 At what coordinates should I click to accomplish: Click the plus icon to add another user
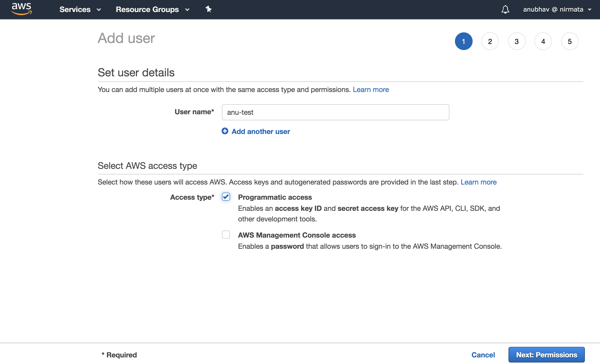pyautogui.click(x=225, y=131)
